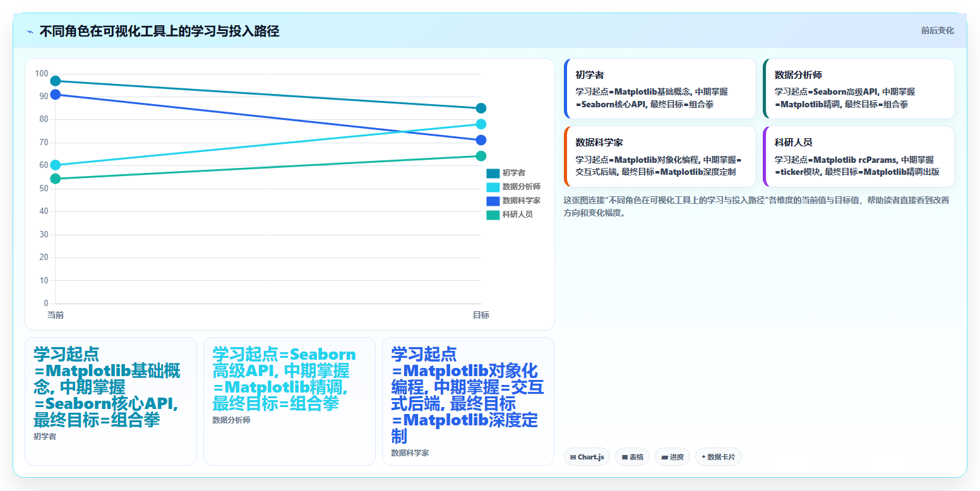Toggle the 数据科学家 legend color box
Screen dimensions: 980x491
(x=493, y=201)
